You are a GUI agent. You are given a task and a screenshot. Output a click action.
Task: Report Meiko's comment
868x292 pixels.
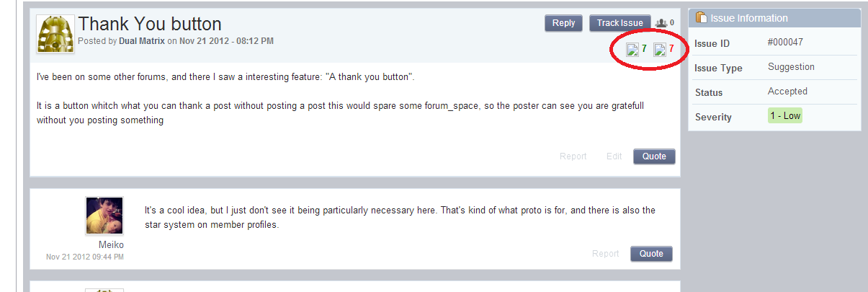tap(605, 254)
